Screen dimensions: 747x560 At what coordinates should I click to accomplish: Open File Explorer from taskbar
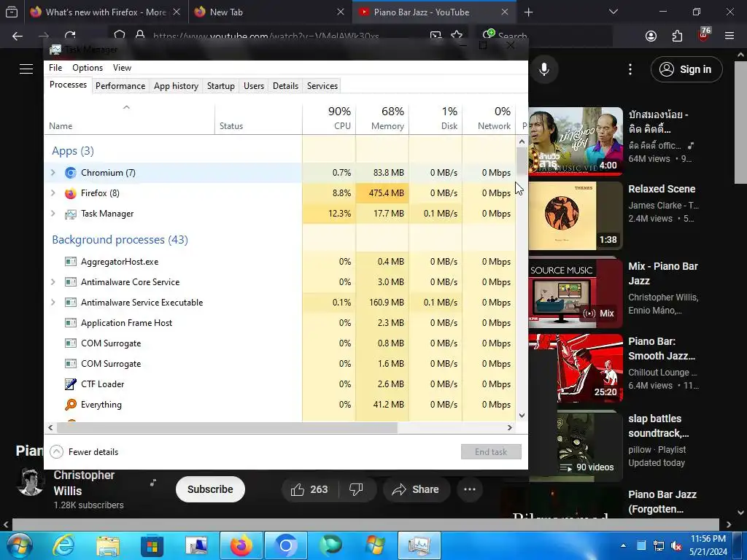pos(108,545)
